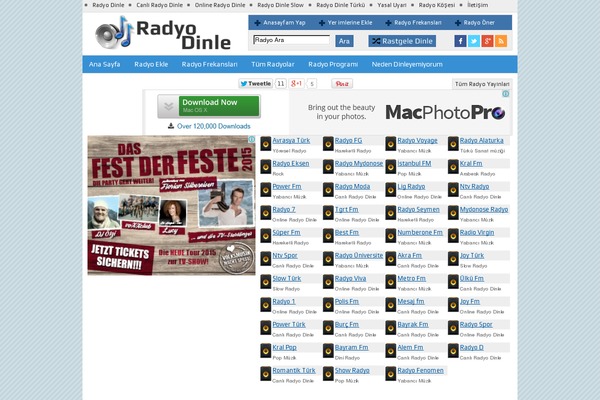Click speaker icon next to Joy Türk
Viewport: 600px width, 400px height.
click(x=453, y=259)
